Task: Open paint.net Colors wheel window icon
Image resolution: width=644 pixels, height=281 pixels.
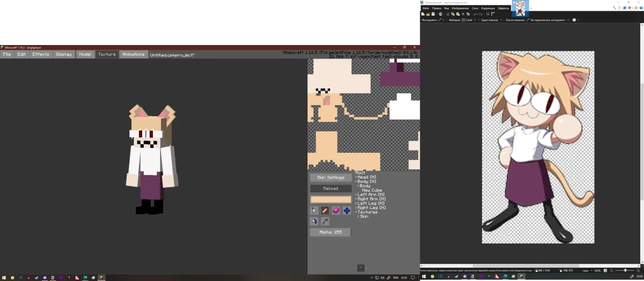Action: (630, 8)
